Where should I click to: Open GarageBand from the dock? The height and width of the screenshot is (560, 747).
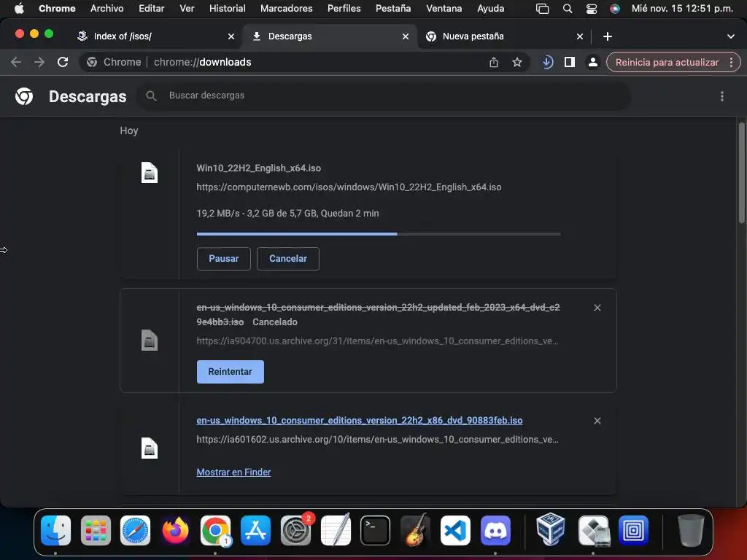(415, 530)
